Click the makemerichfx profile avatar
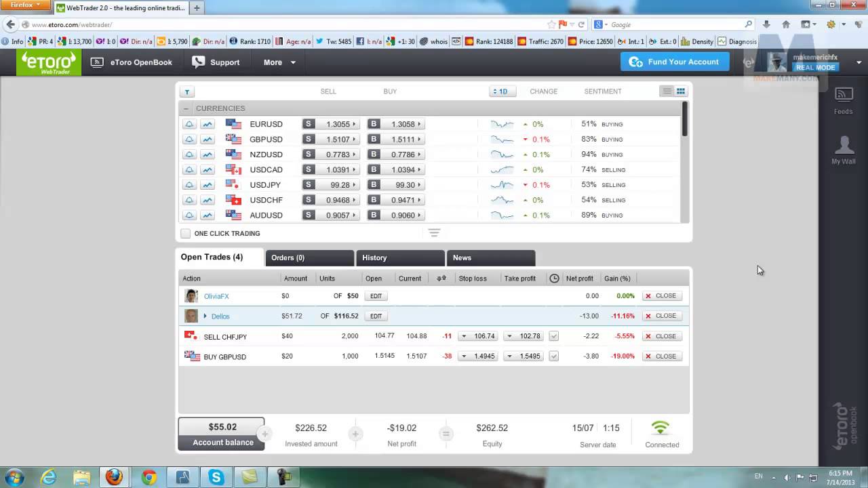This screenshot has width=868, height=488. [x=777, y=62]
